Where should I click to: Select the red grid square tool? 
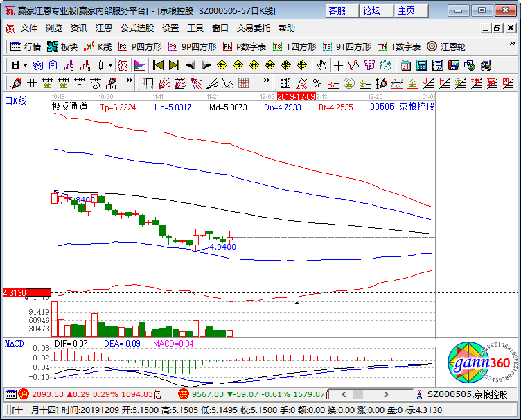click(x=244, y=83)
